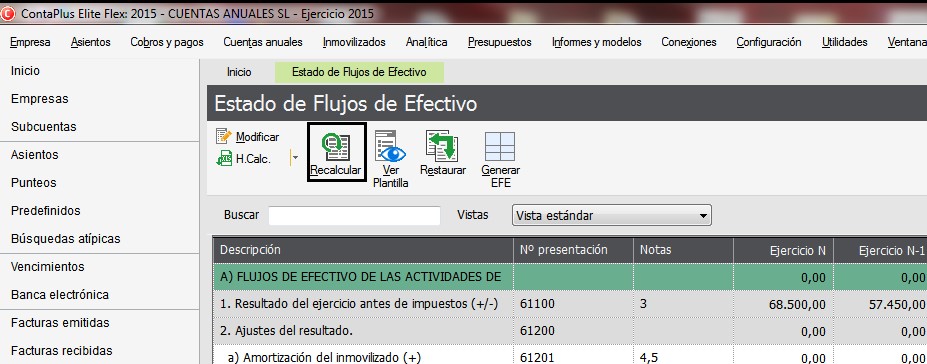Viewport: 927px width, 364px height.
Task: Open Empresas in the sidebar
Action: coord(40,99)
